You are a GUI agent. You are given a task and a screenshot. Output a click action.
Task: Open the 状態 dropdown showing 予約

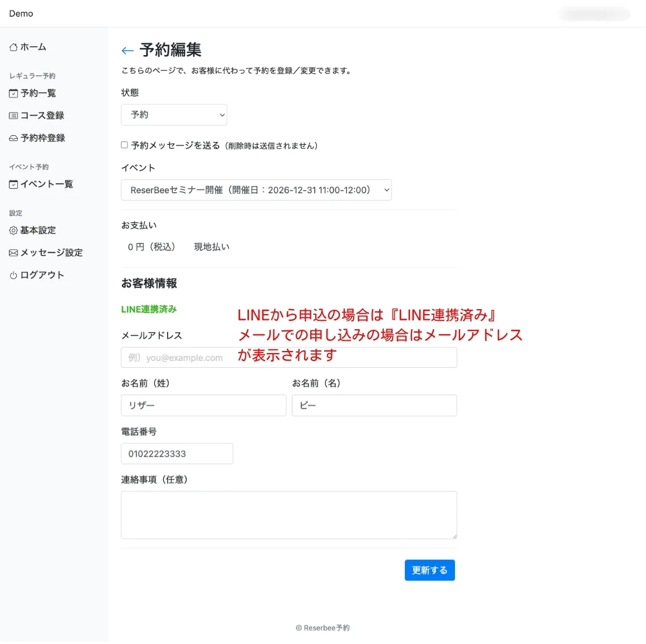pyautogui.click(x=174, y=115)
